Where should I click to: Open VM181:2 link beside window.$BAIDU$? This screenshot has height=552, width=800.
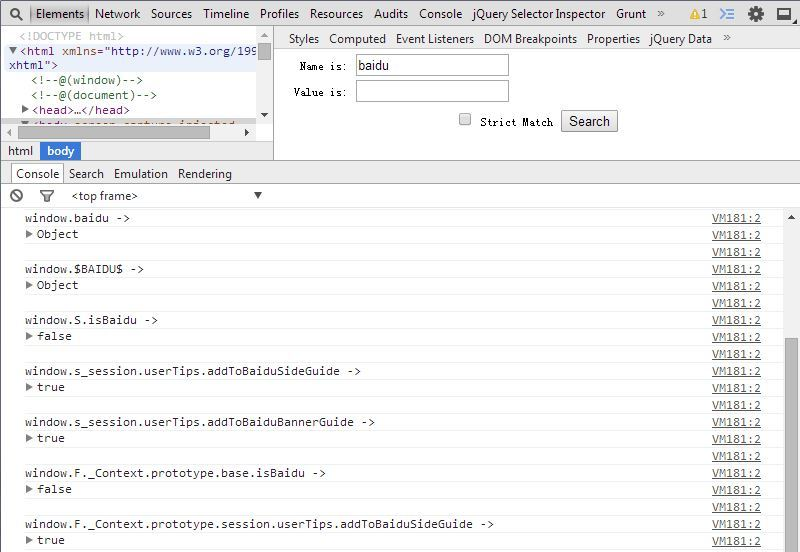click(x=736, y=269)
